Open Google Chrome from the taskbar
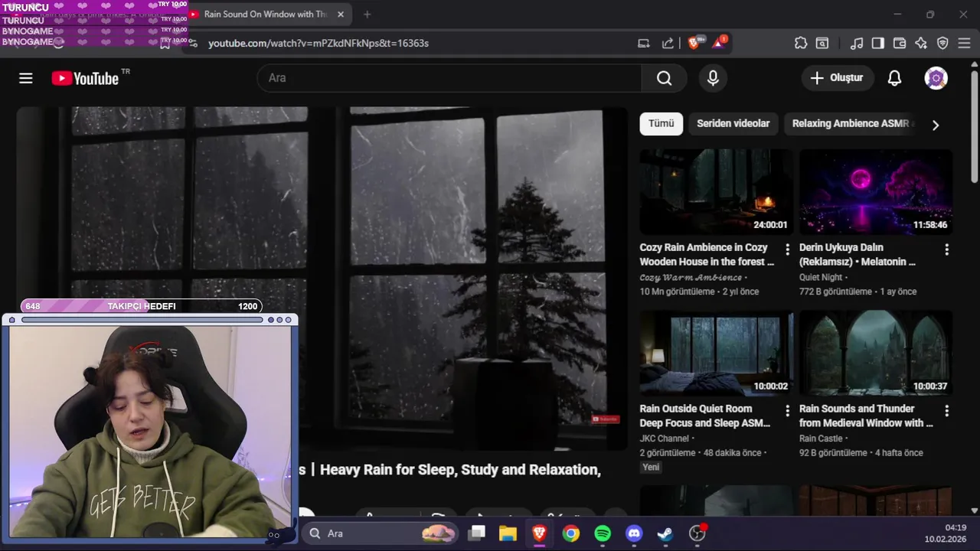The width and height of the screenshot is (980, 551). pos(571,533)
